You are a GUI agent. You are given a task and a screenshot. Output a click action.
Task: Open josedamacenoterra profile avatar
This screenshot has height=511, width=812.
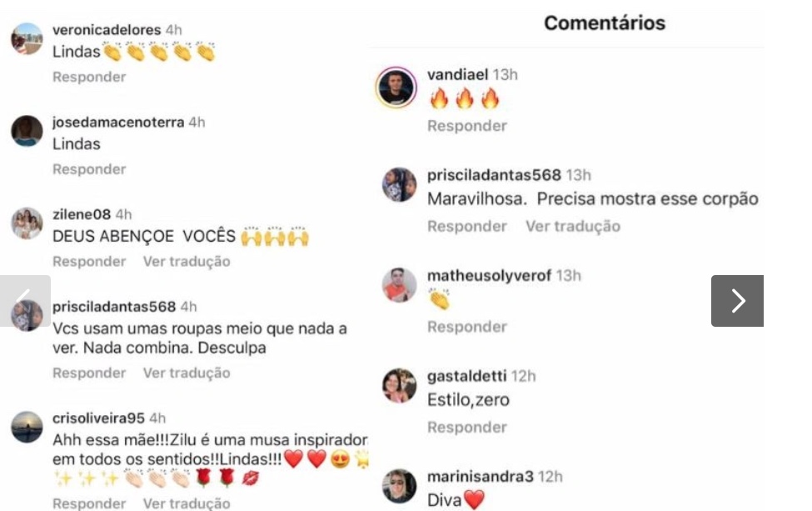tap(27, 131)
